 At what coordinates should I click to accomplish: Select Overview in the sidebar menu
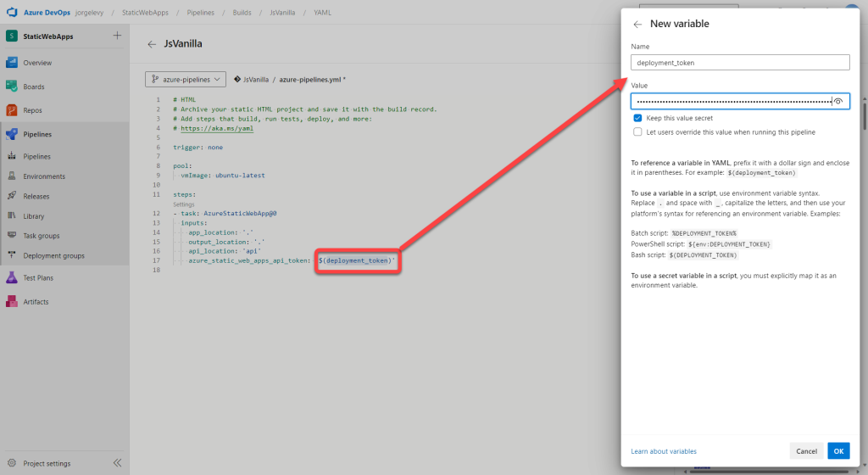[37, 63]
